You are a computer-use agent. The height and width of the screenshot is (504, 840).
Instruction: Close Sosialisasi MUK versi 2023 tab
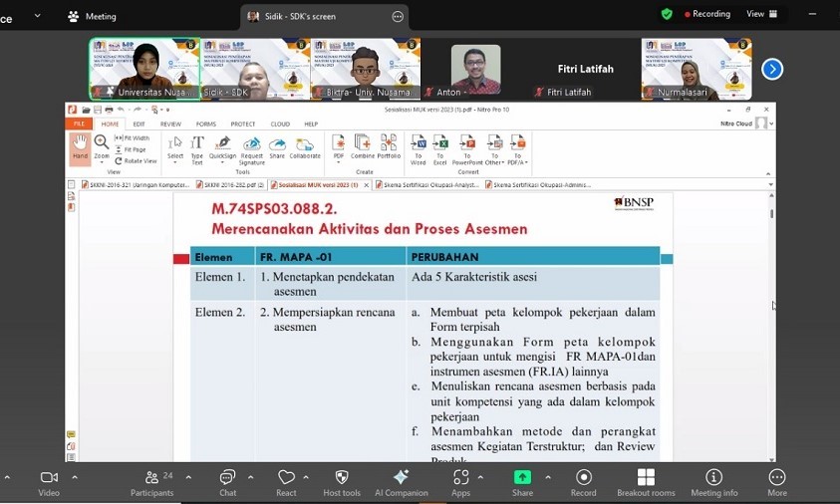pos(367,185)
